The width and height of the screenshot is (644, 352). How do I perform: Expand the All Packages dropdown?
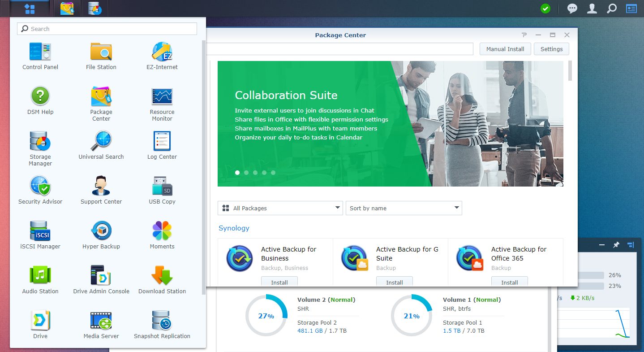tap(280, 208)
